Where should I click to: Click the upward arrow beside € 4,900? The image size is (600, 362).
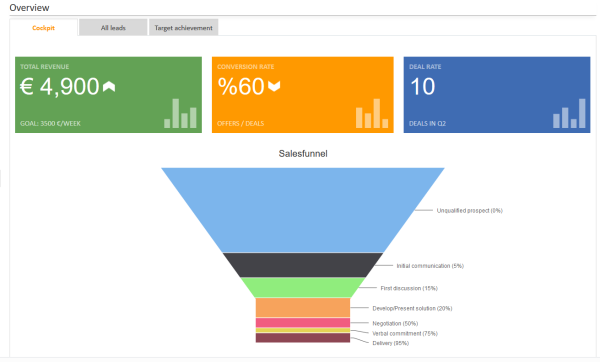[109, 87]
